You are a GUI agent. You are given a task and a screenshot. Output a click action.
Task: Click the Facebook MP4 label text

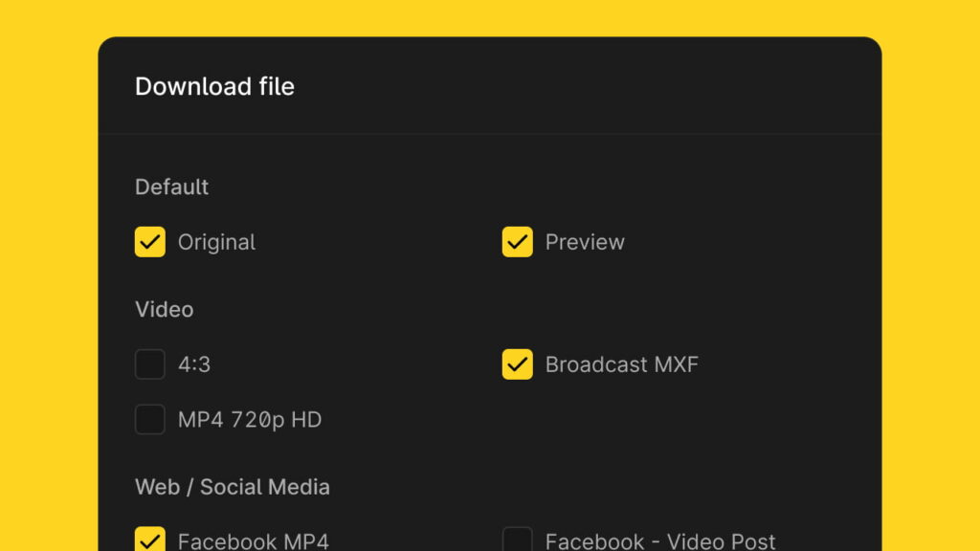coord(253,541)
